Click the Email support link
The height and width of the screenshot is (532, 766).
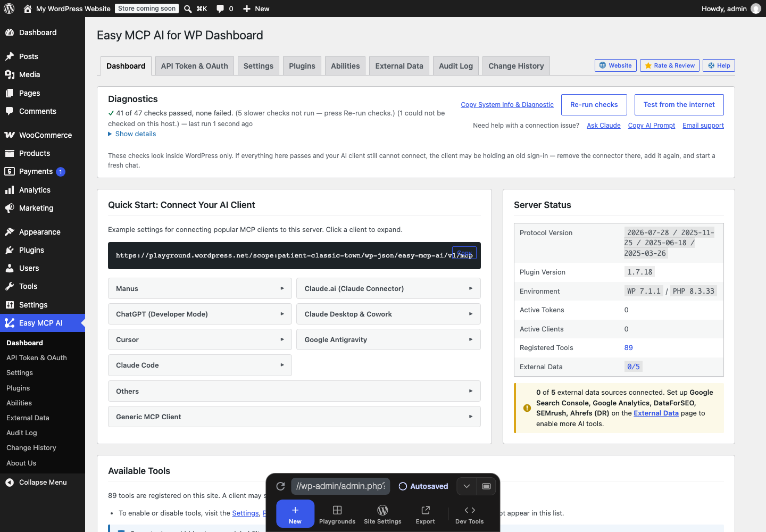tap(703, 126)
